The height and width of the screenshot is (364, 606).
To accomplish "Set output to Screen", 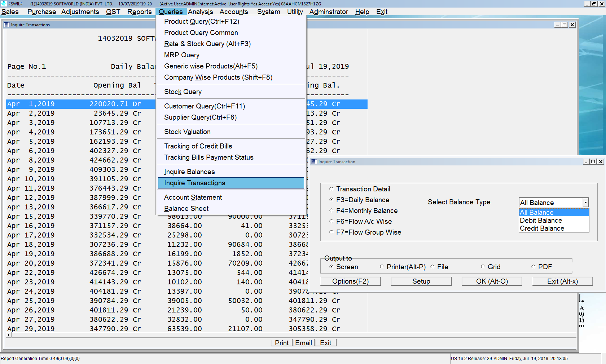I will coord(331,267).
